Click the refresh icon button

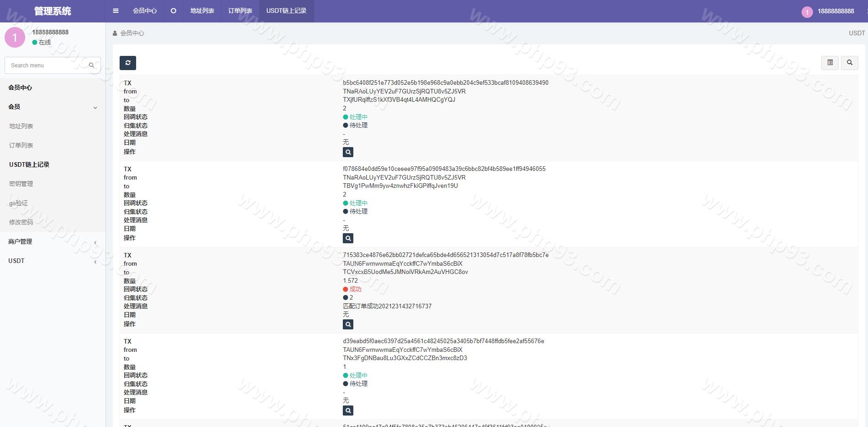[x=128, y=63]
